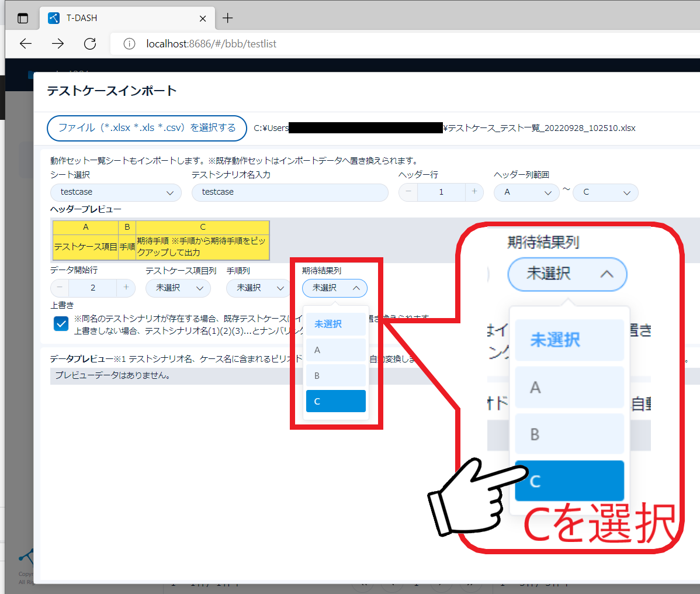Screen dimensions: 700x594
Task: Click the file select button for xlsx/csv
Action: pos(147,128)
